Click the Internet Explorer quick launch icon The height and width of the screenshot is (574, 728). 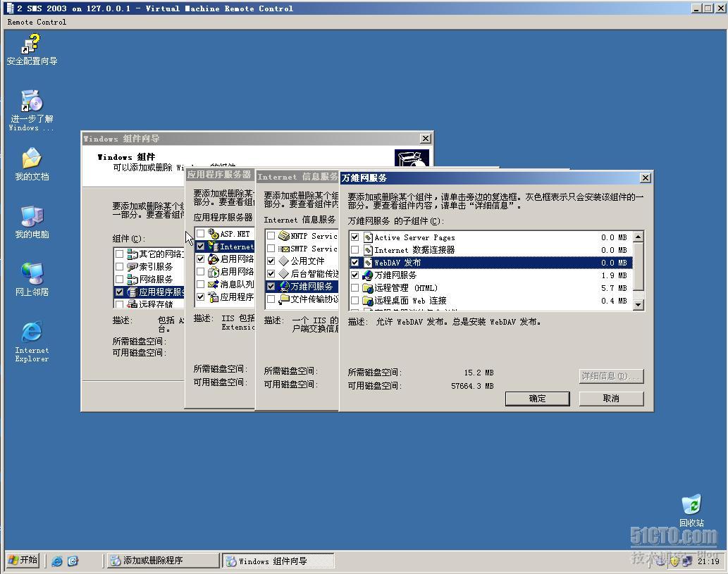(57, 561)
